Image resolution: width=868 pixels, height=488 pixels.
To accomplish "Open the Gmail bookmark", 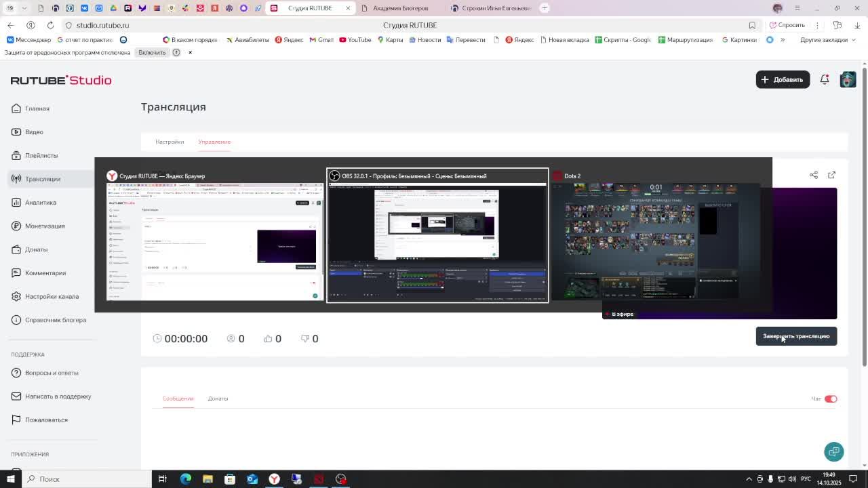I will tap(321, 40).
